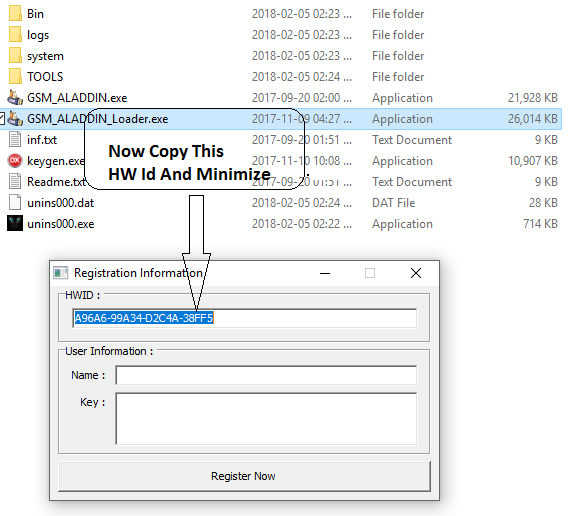Image resolution: width=577 pixels, height=516 pixels.
Task: Click the 26,014 KB size cell
Action: (532, 119)
